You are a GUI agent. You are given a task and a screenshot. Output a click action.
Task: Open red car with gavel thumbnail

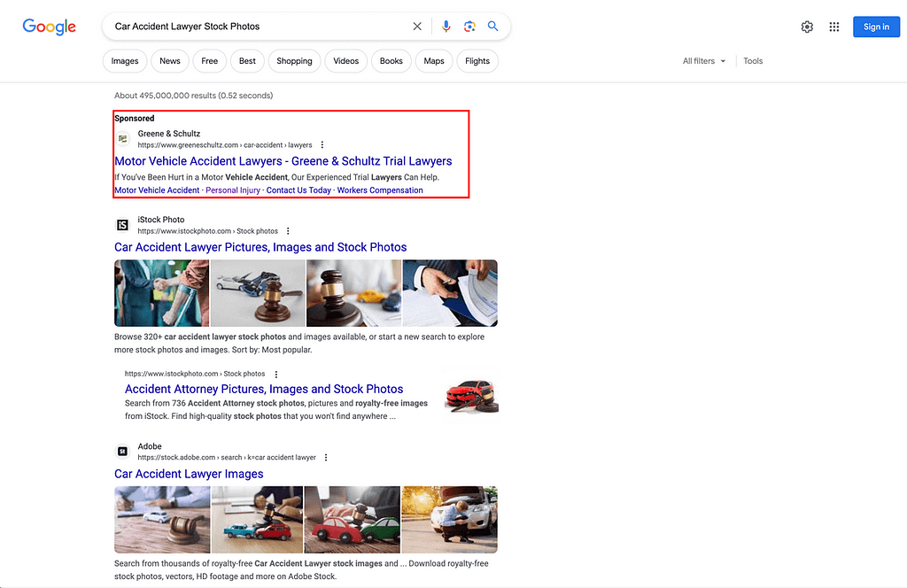471,394
